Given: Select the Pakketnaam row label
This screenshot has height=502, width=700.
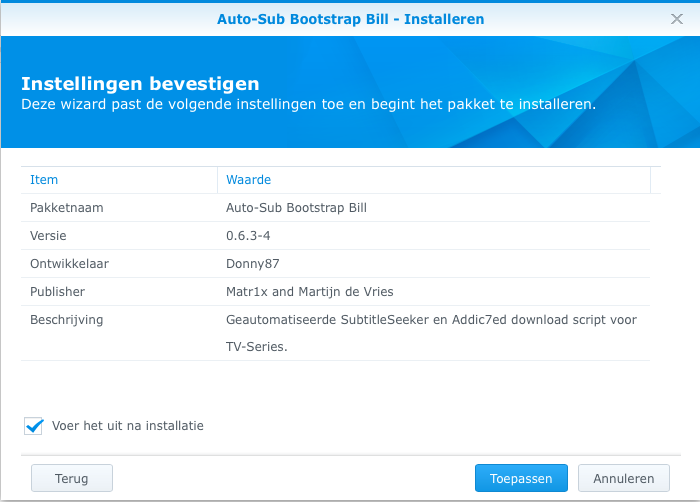Looking at the screenshot, I should point(67,208).
